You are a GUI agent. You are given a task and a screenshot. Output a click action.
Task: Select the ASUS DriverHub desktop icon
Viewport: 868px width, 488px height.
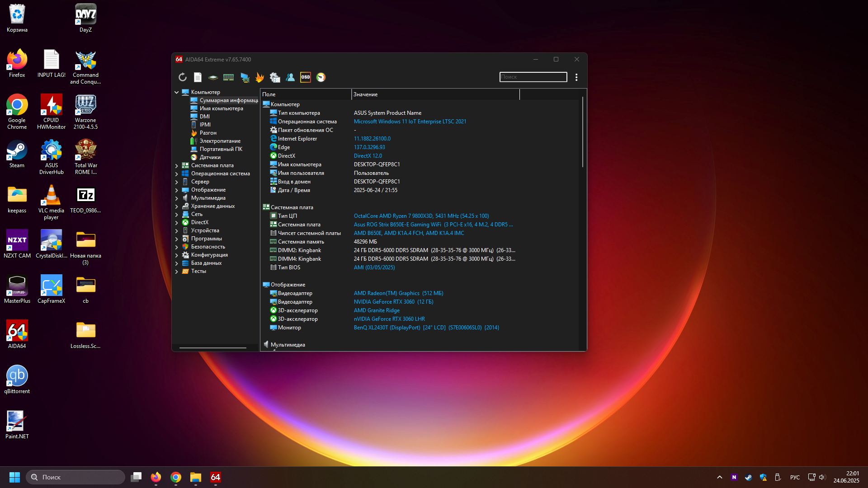pos(51,157)
